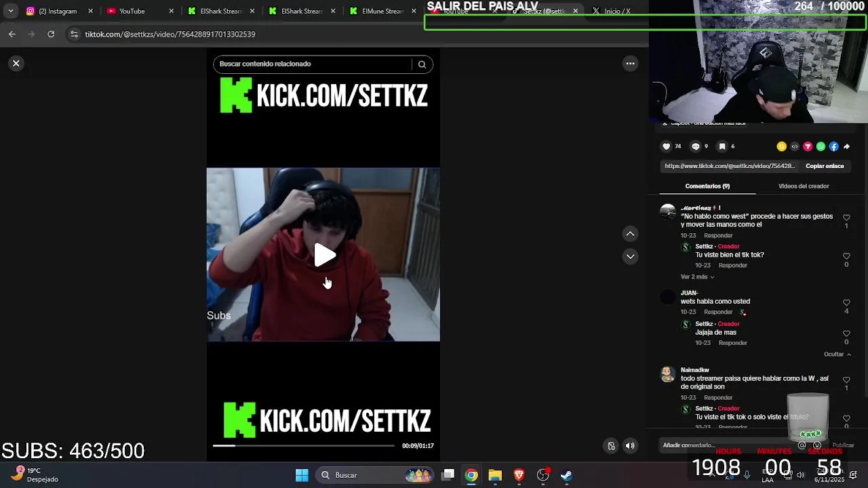This screenshot has width=868, height=488.
Task: Click the embed code share icon
Action: pos(795,146)
